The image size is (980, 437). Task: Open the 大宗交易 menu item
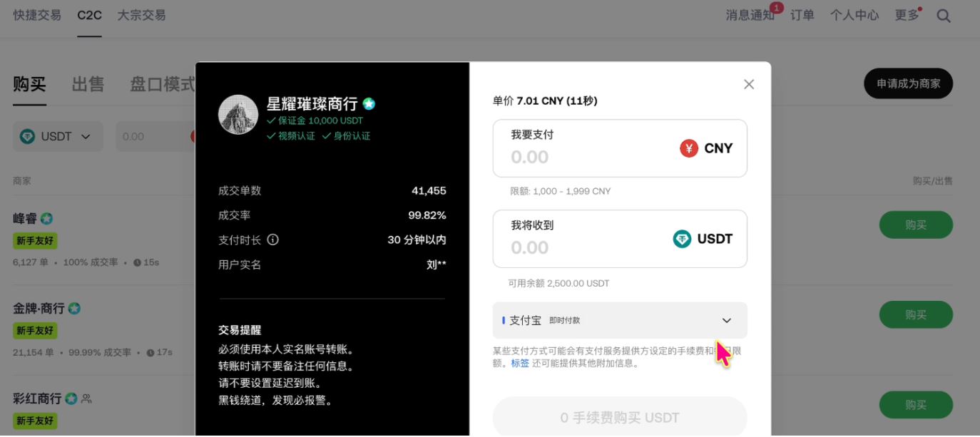[141, 14]
